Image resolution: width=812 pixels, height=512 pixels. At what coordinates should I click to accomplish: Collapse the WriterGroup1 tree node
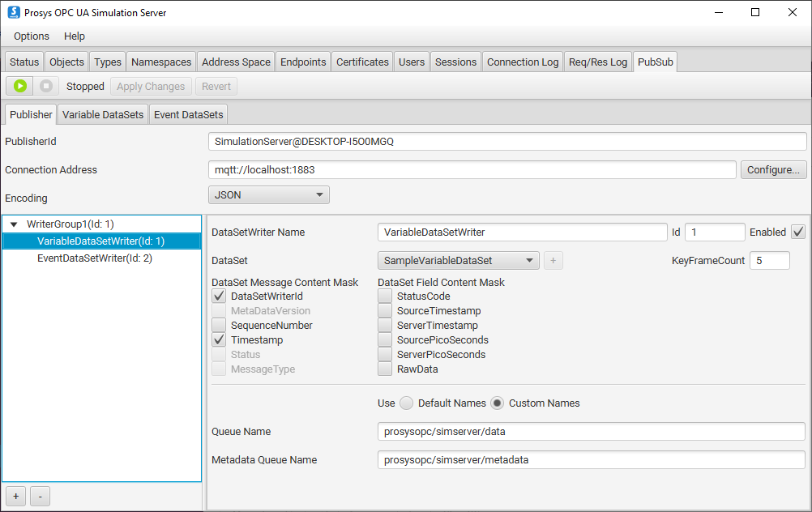(15, 224)
